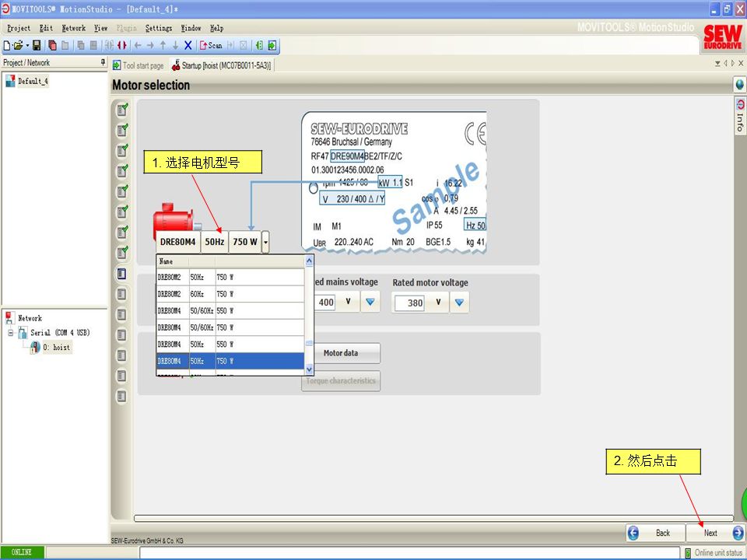The width and height of the screenshot is (747, 560).
Task: Open the motor type dropdown arrow beside 750 W
Action: [266, 242]
